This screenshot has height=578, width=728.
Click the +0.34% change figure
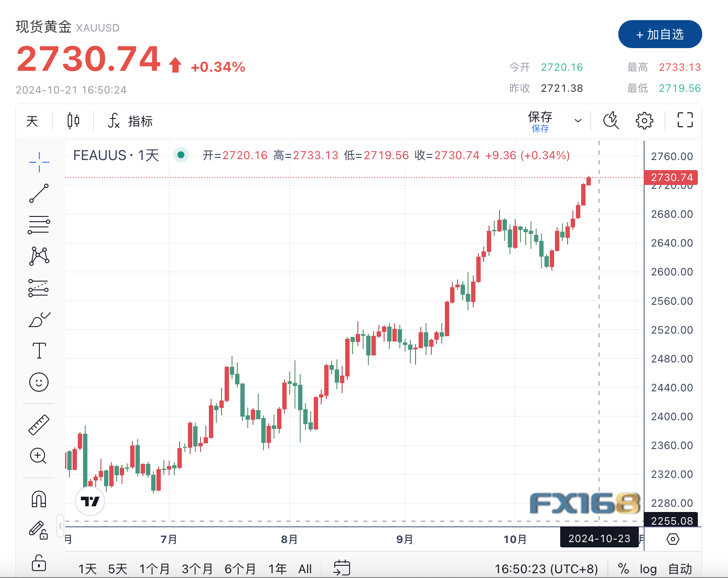pyautogui.click(x=218, y=67)
